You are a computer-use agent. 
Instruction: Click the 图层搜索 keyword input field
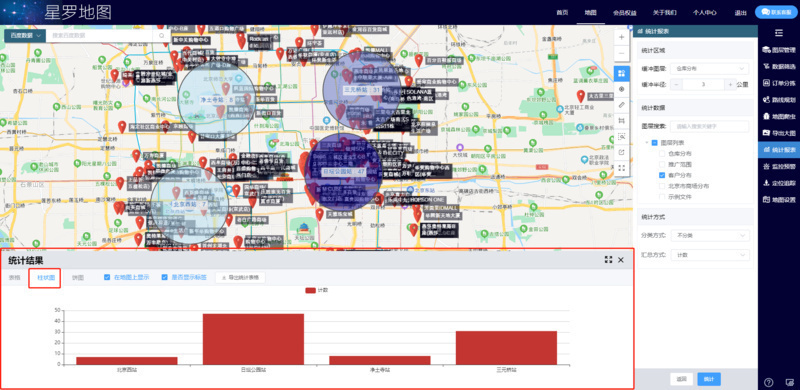710,126
